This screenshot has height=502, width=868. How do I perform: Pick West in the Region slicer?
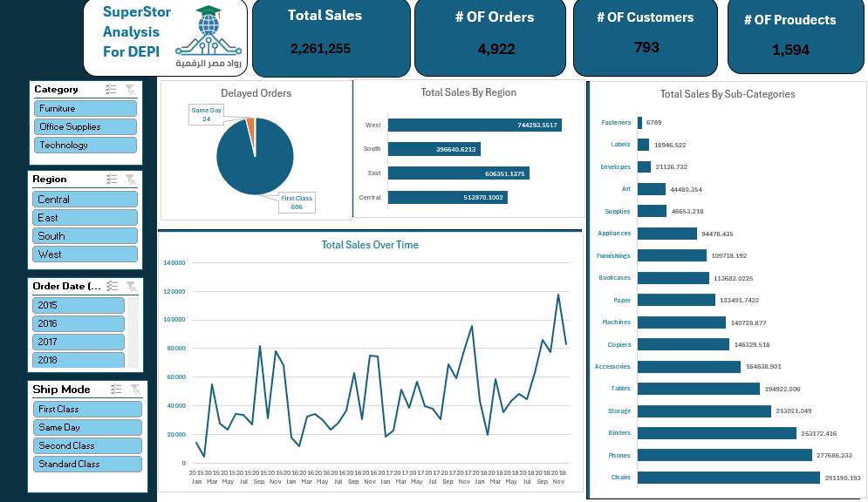point(85,254)
